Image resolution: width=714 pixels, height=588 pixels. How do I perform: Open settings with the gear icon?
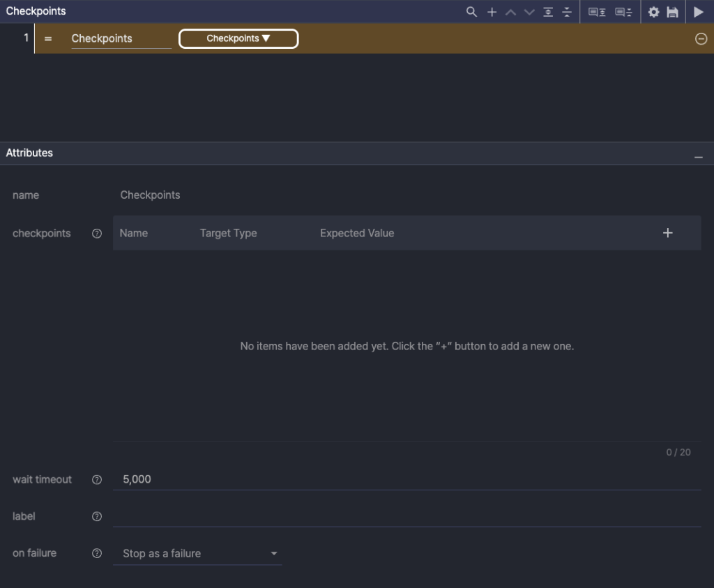653,12
